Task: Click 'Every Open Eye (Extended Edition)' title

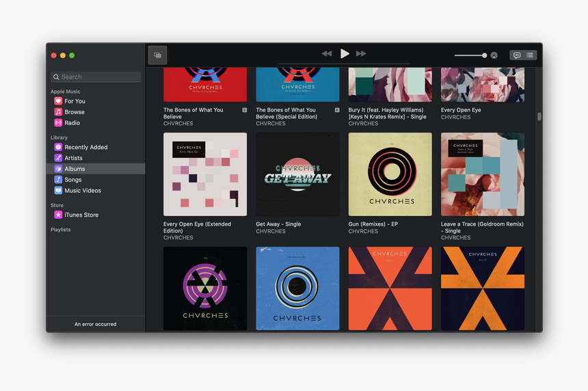Action: (x=197, y=228)
